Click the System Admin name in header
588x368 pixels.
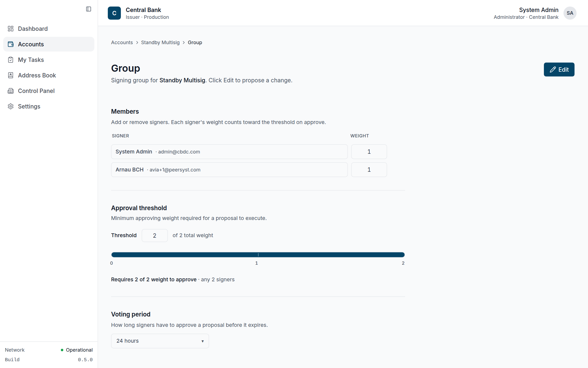click(539, 10)
